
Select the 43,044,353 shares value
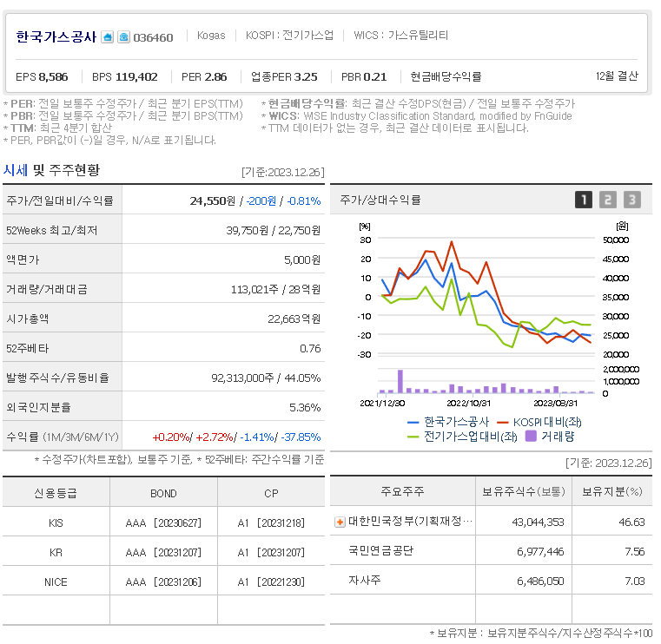(x=538, y=522)
